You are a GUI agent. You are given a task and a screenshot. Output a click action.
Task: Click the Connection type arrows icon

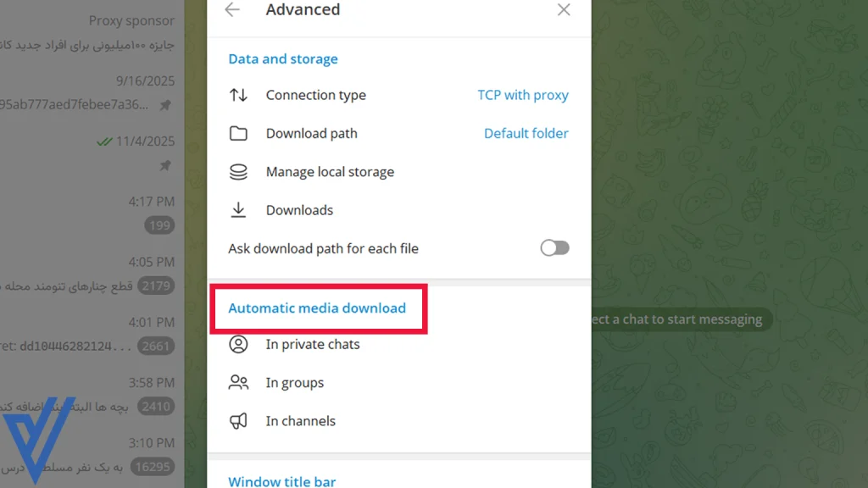[238, 95]
